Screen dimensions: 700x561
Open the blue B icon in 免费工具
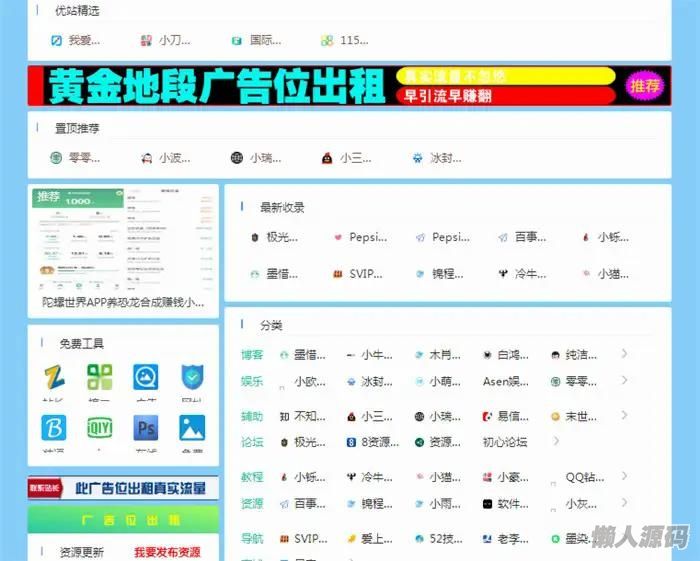(54, 428)
